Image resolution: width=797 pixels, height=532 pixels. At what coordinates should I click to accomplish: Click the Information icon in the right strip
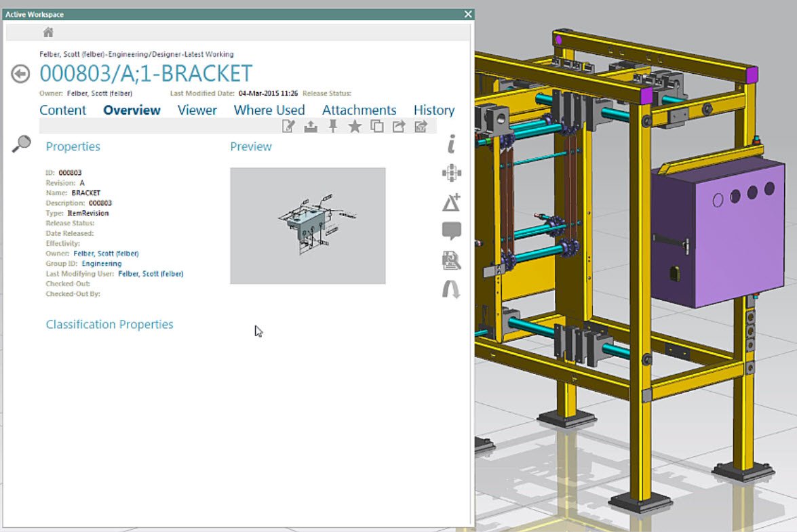[x=451, y=144]
